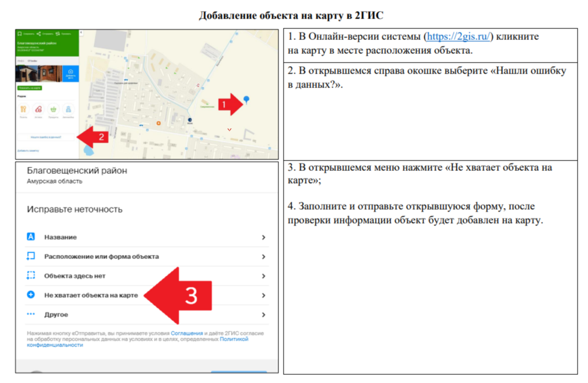Image resolution: width=588 pixels, height=383 pixels.
Task: Click the district name in the green header
Action: 37,43
